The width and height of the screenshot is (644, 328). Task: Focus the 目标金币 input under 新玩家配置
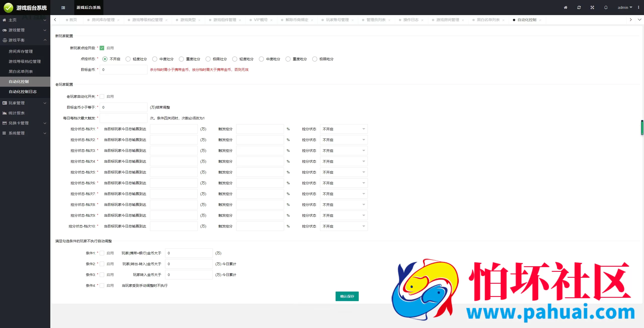tap(124, 70)
